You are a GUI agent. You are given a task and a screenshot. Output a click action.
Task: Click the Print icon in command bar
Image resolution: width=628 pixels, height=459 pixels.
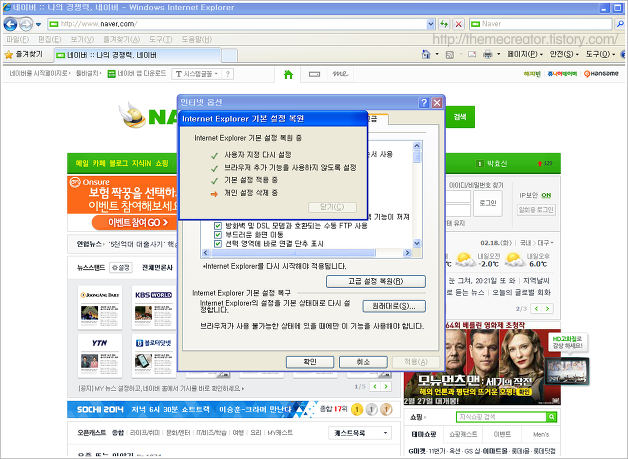click(487, 54)
